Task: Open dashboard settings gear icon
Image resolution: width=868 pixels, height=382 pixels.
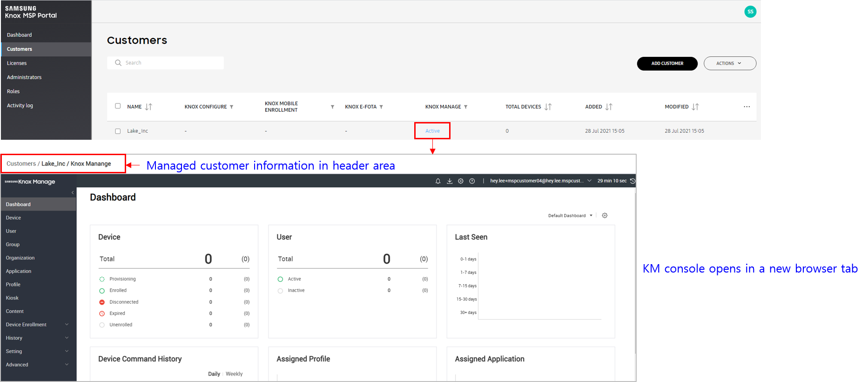Action: pyautogui.click(x=605, y=216)
